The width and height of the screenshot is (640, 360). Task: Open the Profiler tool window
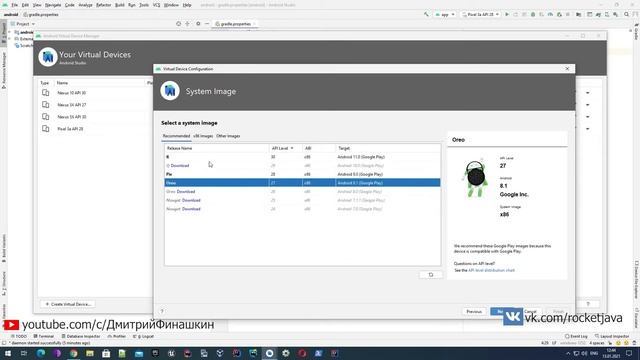(x=117, y=336)
